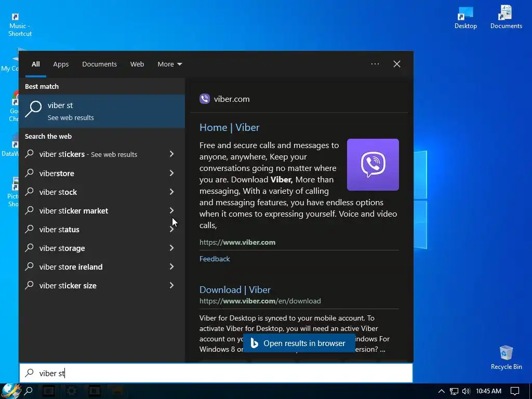Image resolution: width=532 pixels, height=399 pixels.
Task: Expand viber storage suggestion arrow
Action: [171, 248]
